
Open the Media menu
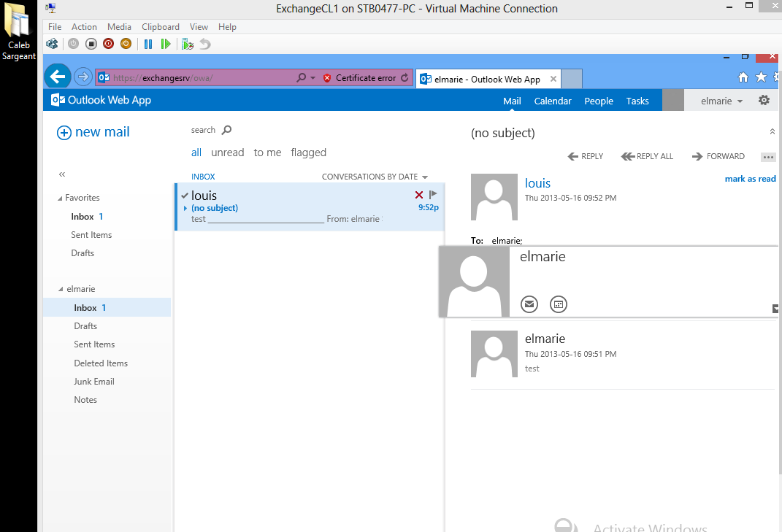click(119, 27)
